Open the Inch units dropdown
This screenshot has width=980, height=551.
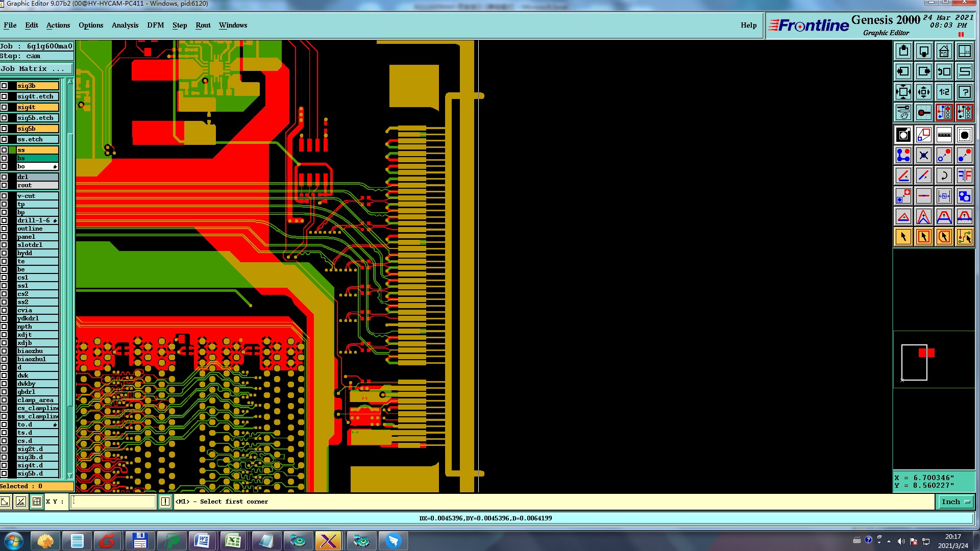pos(955,502)
